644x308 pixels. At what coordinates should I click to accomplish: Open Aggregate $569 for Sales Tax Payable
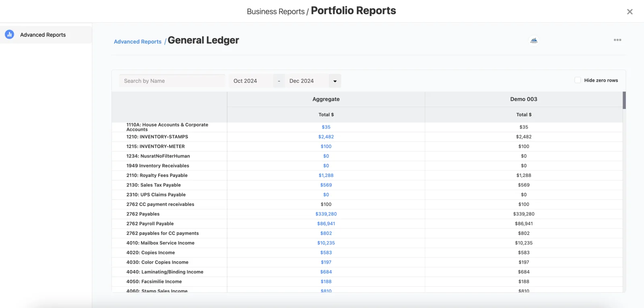[x=326, y=185]
